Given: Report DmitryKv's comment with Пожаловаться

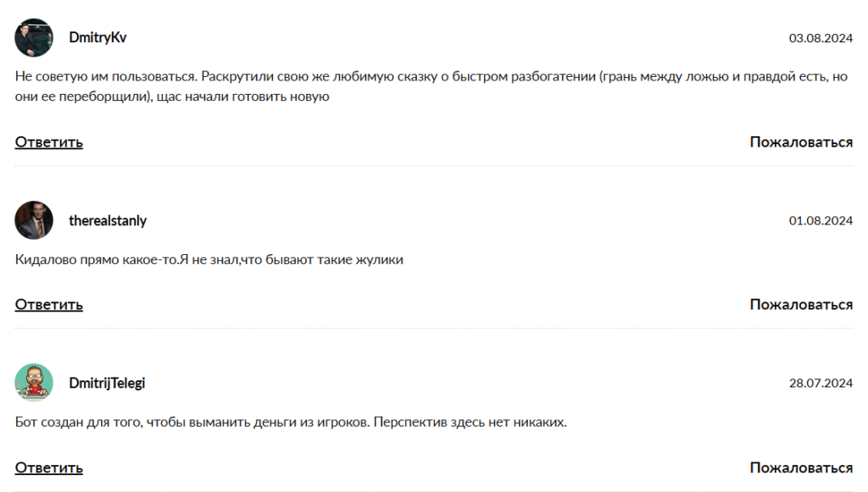Looking at the screenshot, I should (x=801, y=142).
